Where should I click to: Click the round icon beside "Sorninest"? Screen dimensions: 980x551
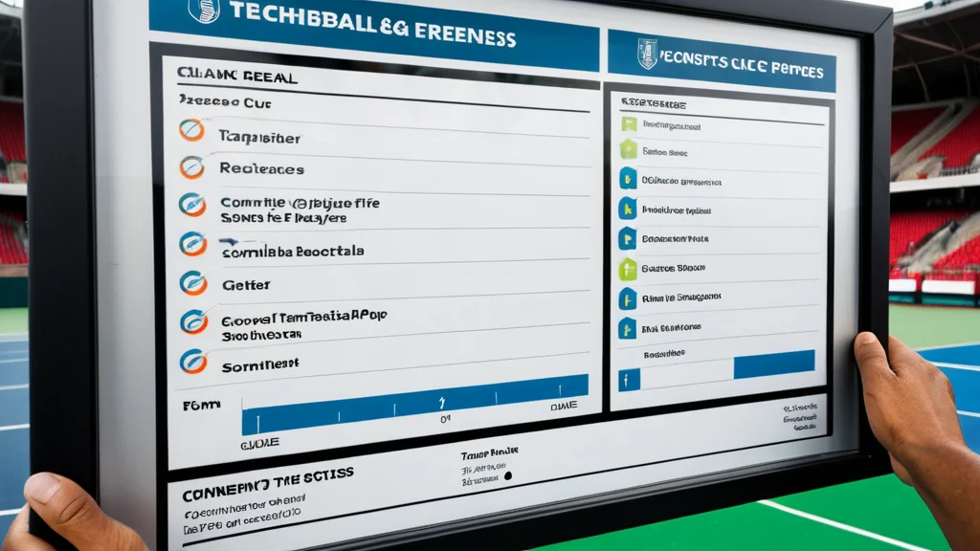click(x=193, y=362)
